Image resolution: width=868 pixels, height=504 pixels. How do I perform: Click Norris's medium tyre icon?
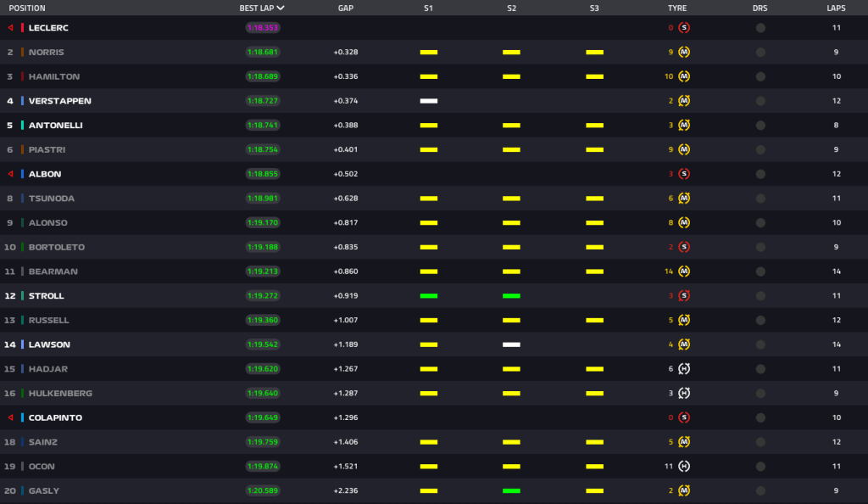pos(684,52)
